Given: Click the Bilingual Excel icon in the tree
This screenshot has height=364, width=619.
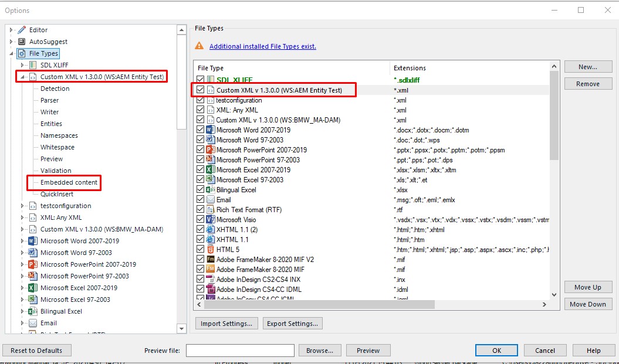Looking at the screenshot, I should 33,311.
